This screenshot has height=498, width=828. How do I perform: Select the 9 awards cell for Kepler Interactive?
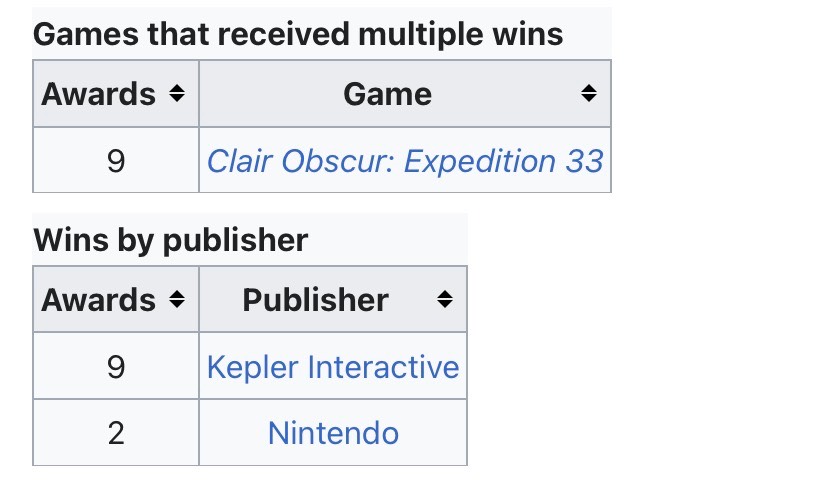[x=115, y=367]
